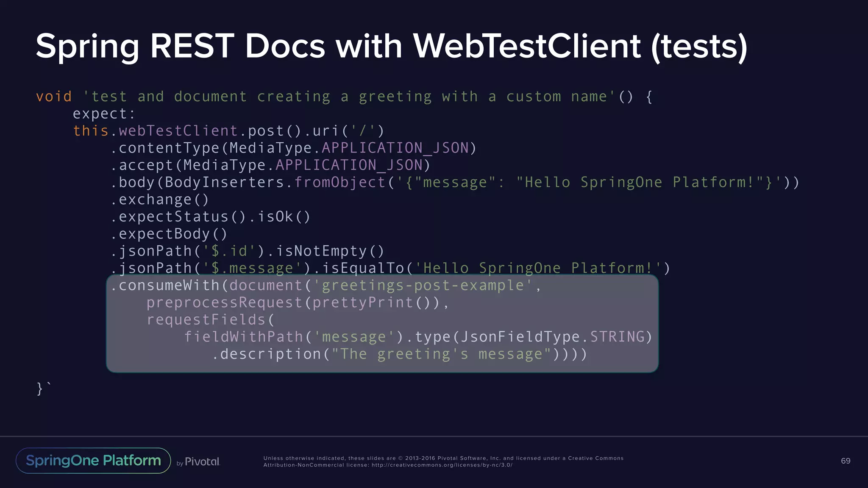Viewport: 868px width, 488px height.
Task: Click .expectStatus().isOk() line
Action: click(x=211, y=217)
